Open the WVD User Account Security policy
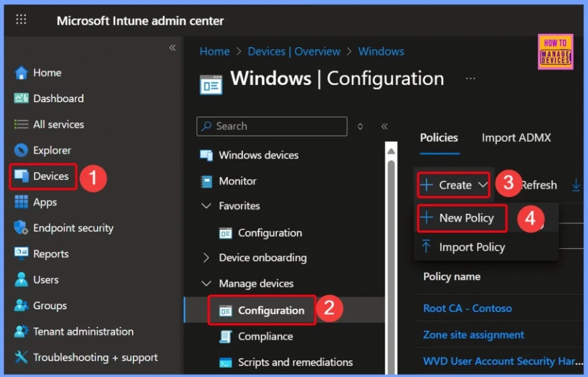The image size is (588, 377). (x=503, y=361)
